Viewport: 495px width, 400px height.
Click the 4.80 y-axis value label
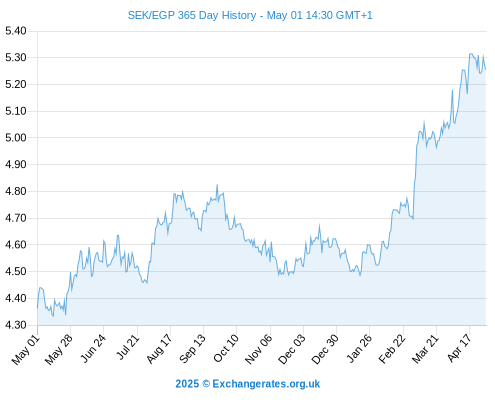pyautogui.click(x=16, y=191)
